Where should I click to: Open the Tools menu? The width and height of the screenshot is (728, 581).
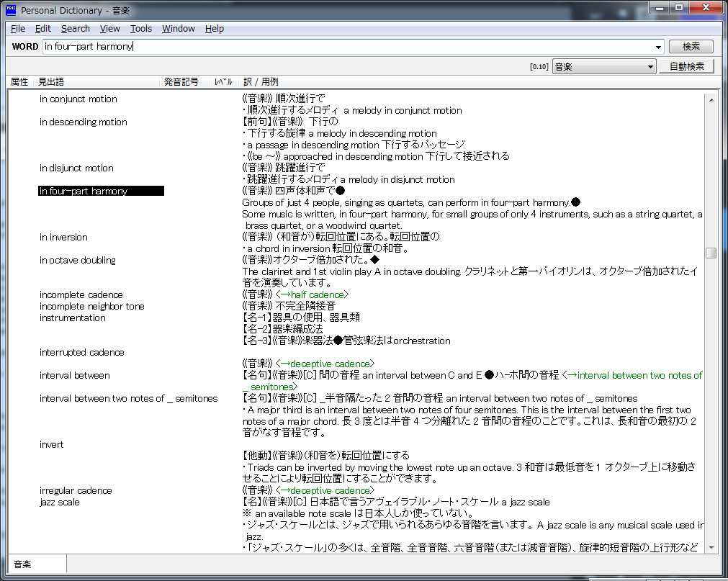[x=141, y=29]
